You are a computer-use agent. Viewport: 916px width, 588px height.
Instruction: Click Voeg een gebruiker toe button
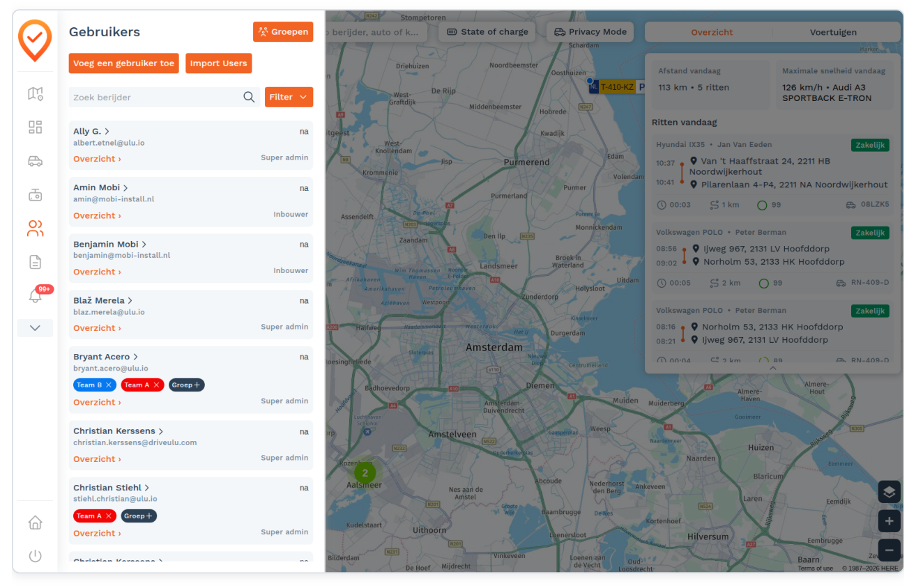123,63
